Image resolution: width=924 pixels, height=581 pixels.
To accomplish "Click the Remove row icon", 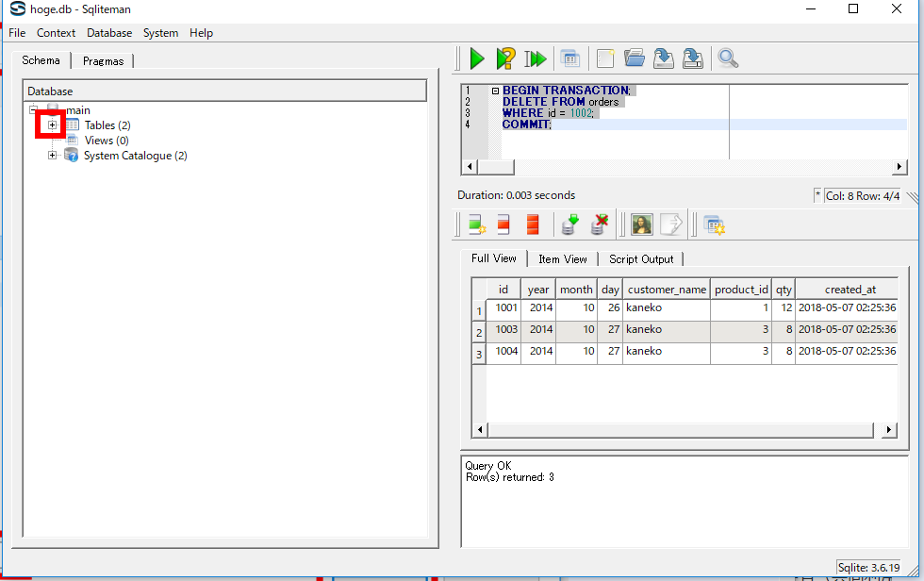I will 503,225.
